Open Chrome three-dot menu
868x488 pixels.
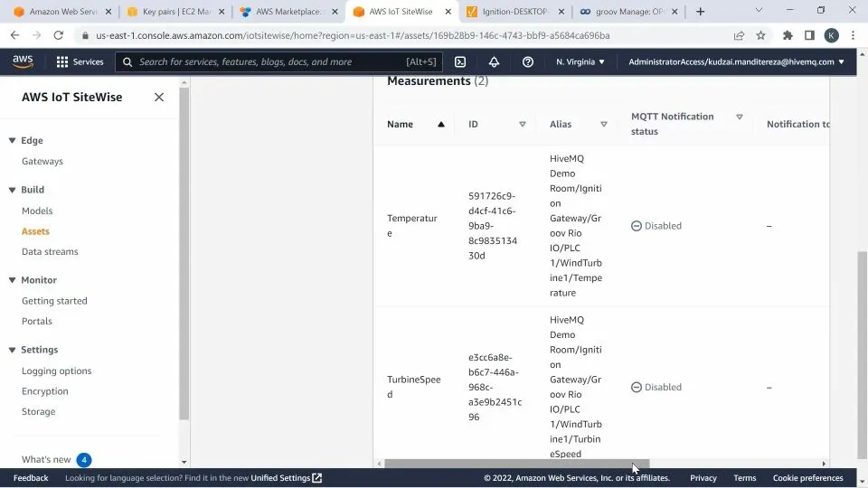[x=853, y=35]
